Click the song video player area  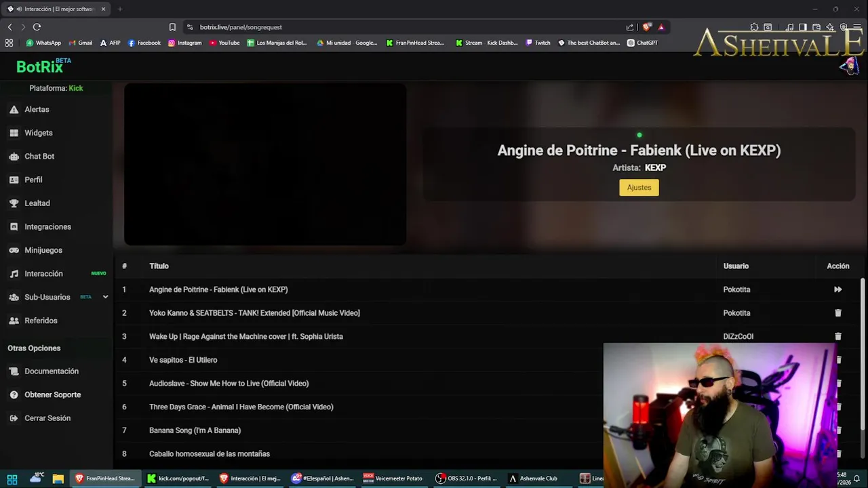(x=265, y=164)
